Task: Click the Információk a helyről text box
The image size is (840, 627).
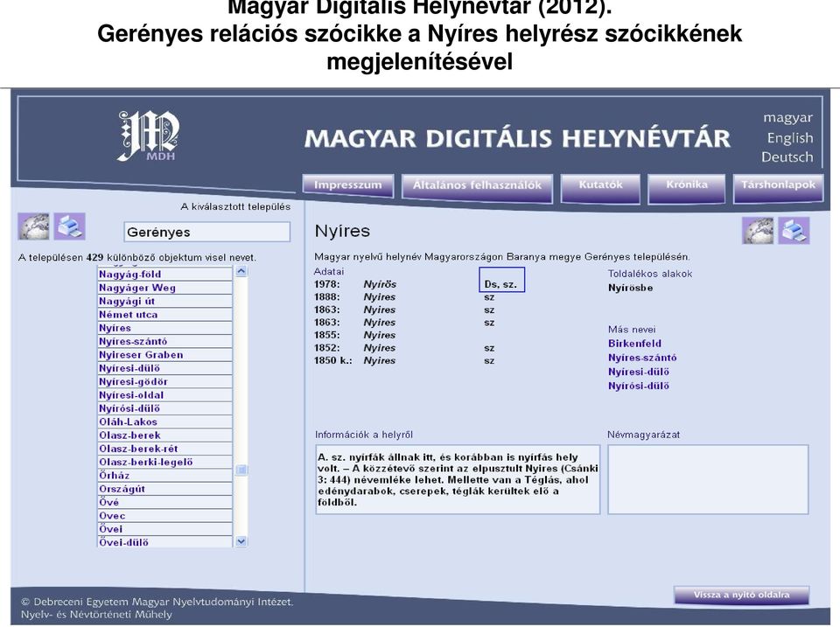Action: pyautogui.click(x=458, y=479)
